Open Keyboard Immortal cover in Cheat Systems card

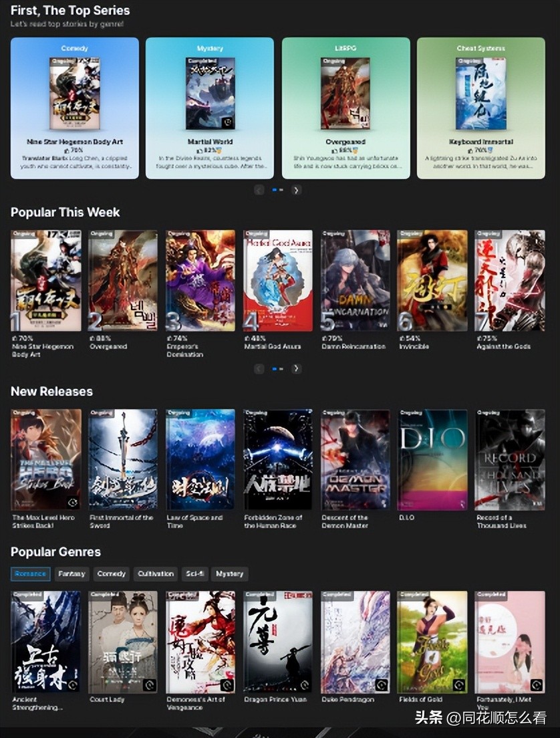point(481,93)
